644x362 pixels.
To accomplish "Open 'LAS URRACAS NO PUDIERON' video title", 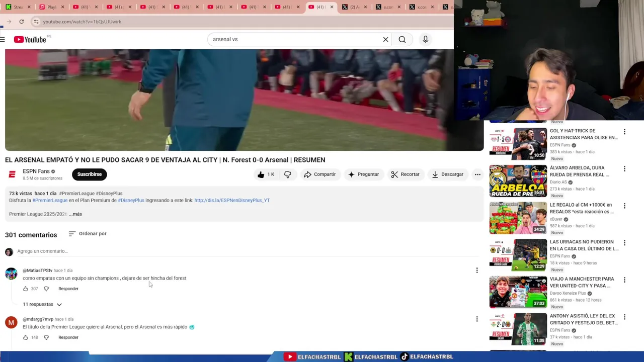I will click(x=584, y=245).
